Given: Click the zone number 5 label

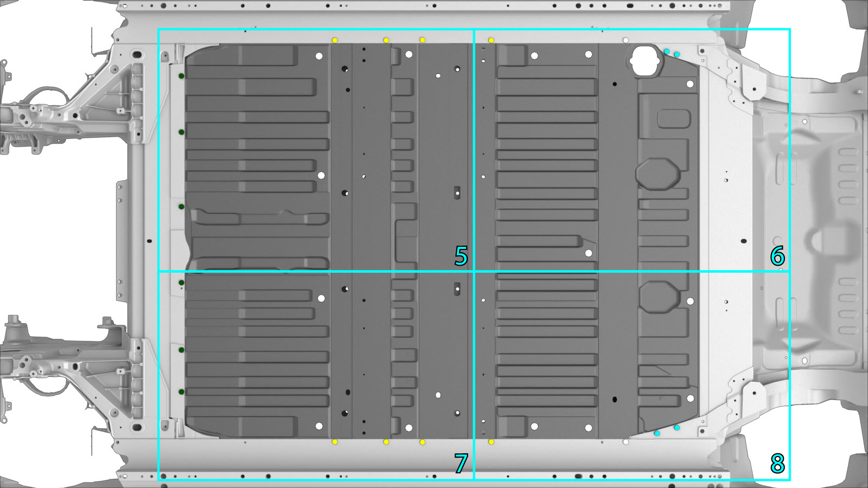Looking at the screenshot, I should (x=461, y=256).
